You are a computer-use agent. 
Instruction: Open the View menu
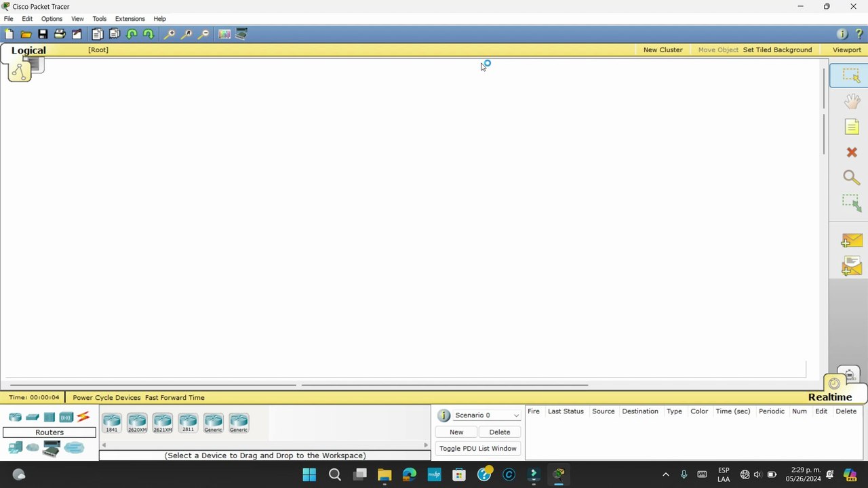coord(77,18)
